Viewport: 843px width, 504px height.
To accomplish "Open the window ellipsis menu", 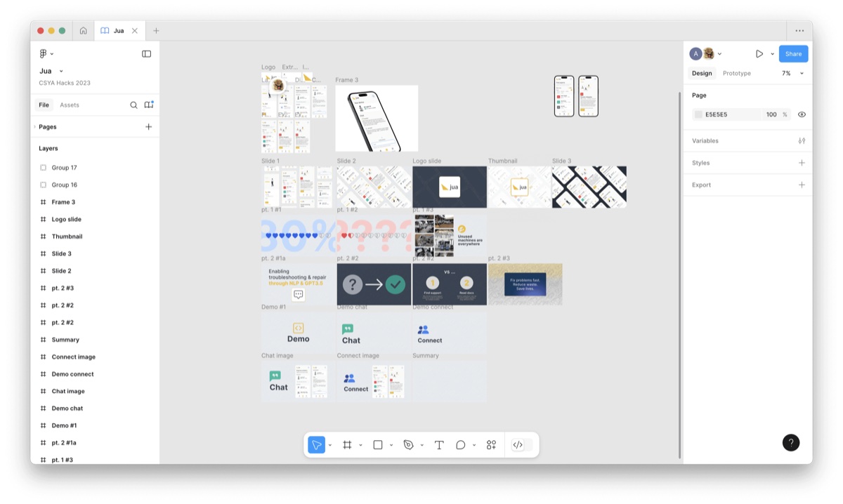I will coord(799,31).
